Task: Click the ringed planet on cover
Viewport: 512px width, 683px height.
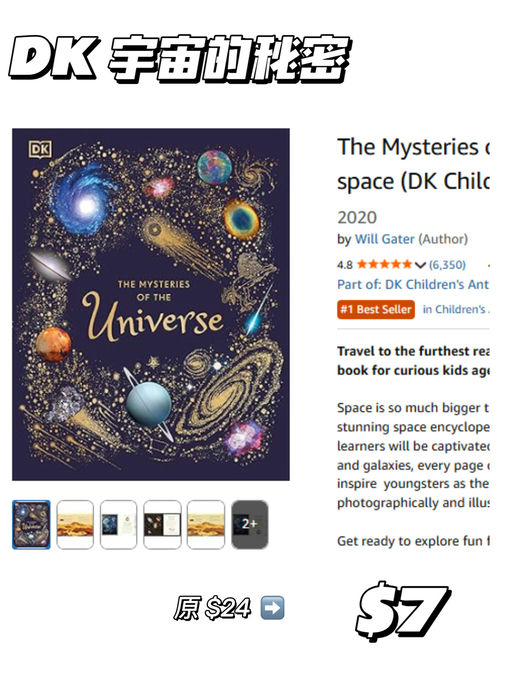Action: point(149,403)
